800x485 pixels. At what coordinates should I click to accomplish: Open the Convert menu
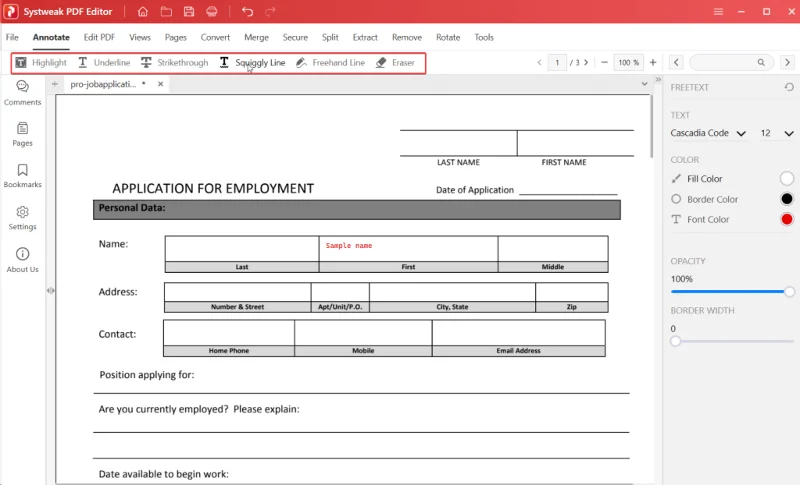click(215, 37)
